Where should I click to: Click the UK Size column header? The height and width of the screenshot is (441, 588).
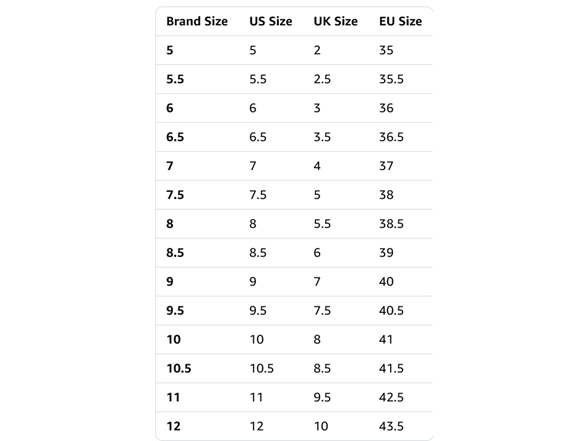(336, 21)
